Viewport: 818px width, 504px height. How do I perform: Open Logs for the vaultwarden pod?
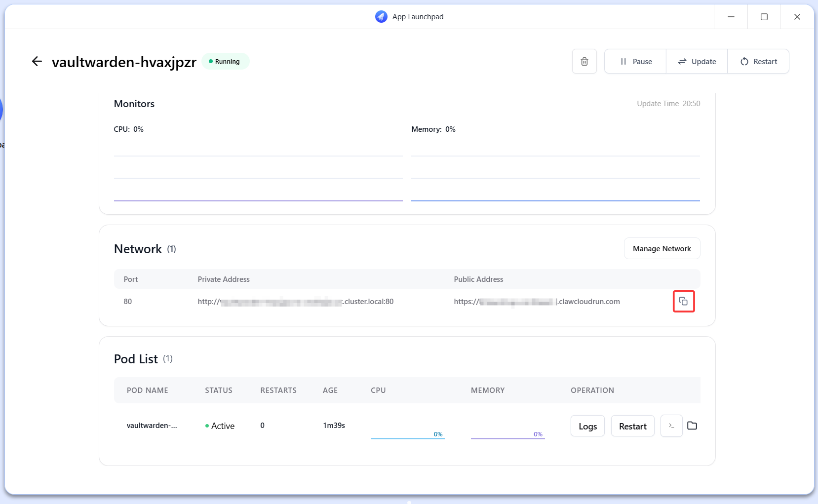587,426
